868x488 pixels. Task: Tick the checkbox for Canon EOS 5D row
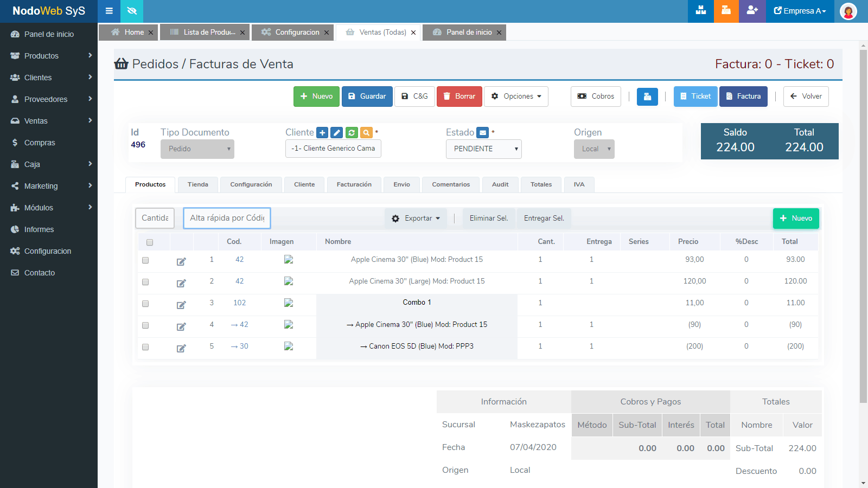click(145, 347)
